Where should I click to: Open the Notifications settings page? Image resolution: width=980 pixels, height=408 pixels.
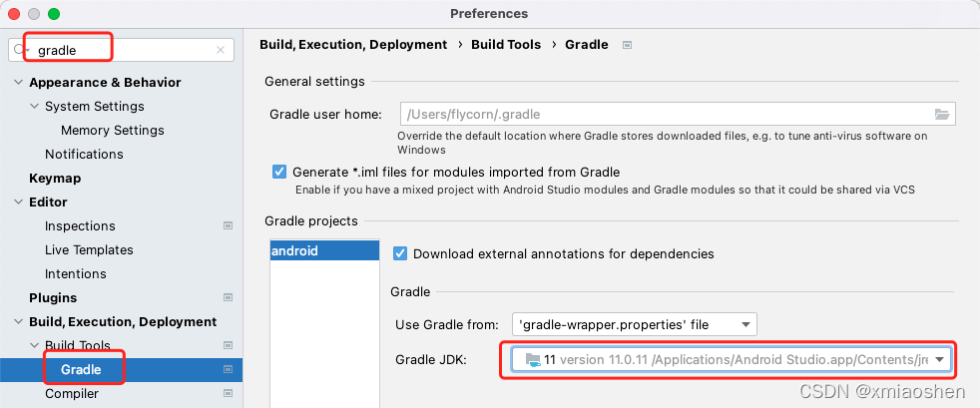click(x=84, y=154)
